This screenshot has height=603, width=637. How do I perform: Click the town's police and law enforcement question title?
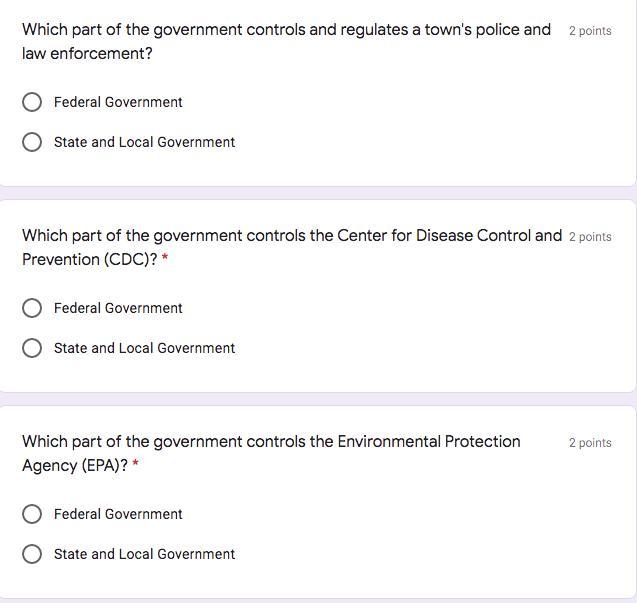pyautogui.click(x=286, y=41)
